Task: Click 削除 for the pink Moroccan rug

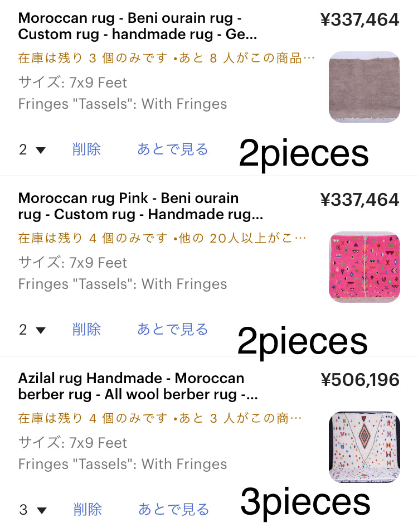Action: coord(86,330)
